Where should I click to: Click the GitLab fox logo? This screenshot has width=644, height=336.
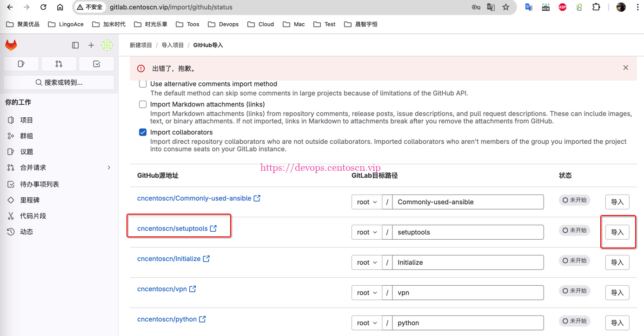tap(11, 45)
